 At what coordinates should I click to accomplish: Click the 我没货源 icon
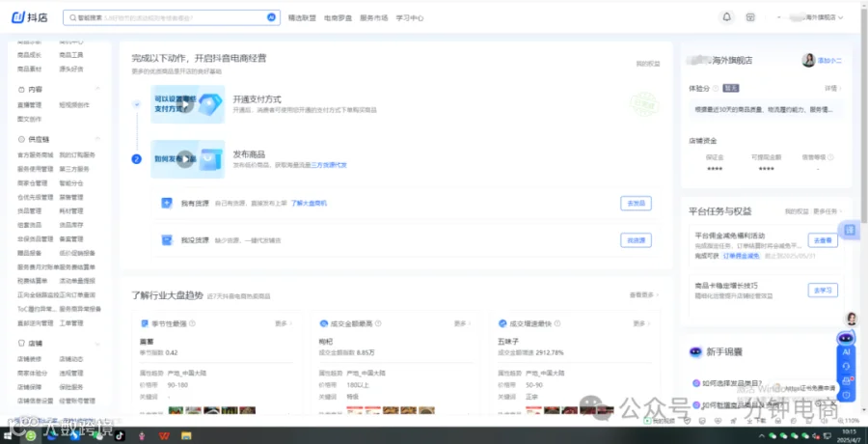pos(167,240)
